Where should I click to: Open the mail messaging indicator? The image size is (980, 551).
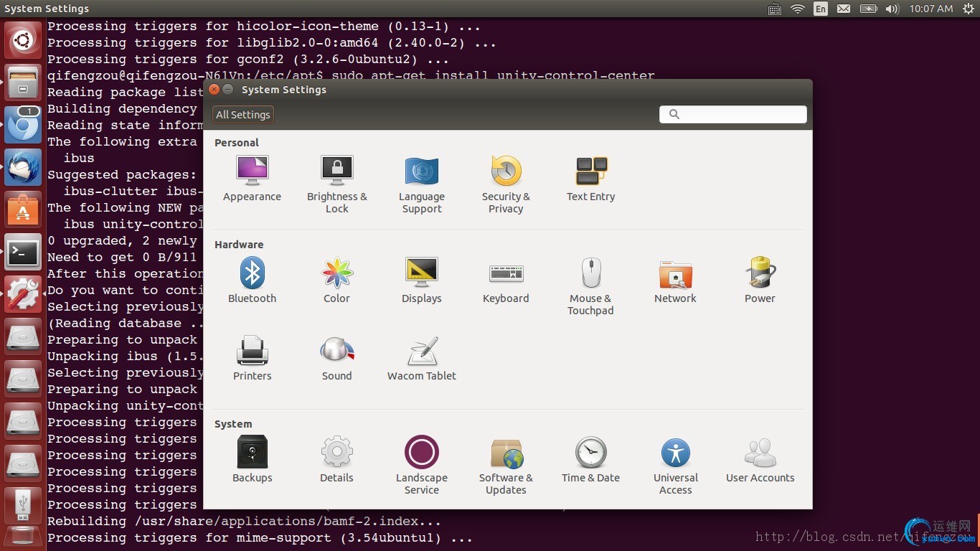tap(844, 9)
